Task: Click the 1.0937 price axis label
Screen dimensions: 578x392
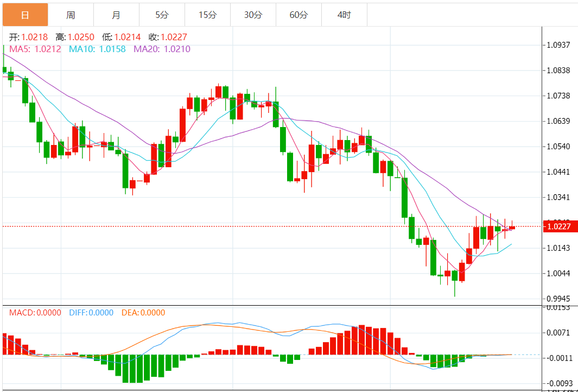Action: (558, 45)
